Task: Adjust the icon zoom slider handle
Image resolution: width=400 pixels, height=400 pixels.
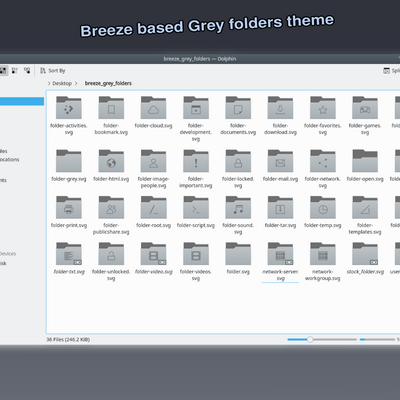Action: pos(310,339)
